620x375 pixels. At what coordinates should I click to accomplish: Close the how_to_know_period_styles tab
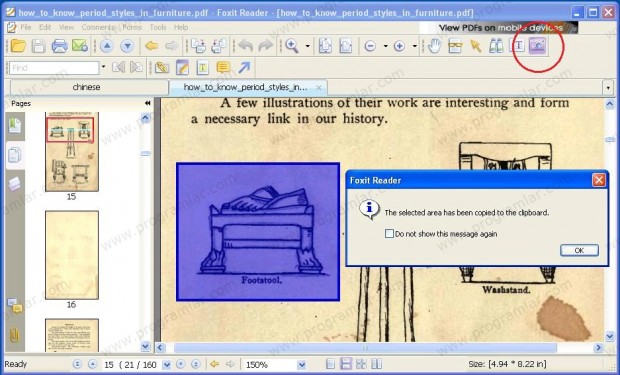[x=319, y=87]
